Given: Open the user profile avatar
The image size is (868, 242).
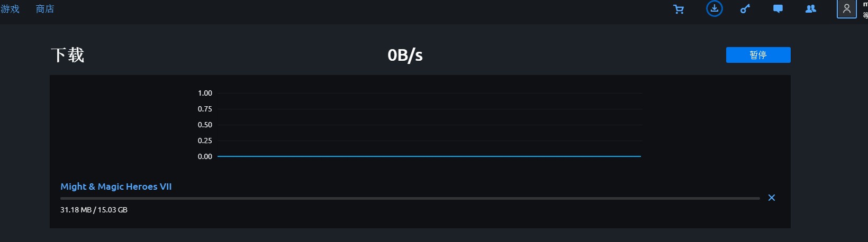Looking at the screenshot, I should (846, 9).
